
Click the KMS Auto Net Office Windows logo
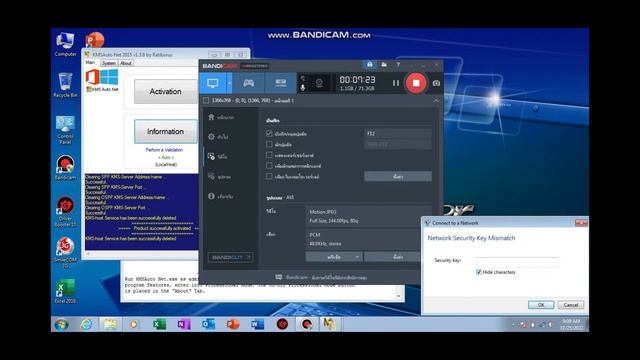[x=102, y=80]
